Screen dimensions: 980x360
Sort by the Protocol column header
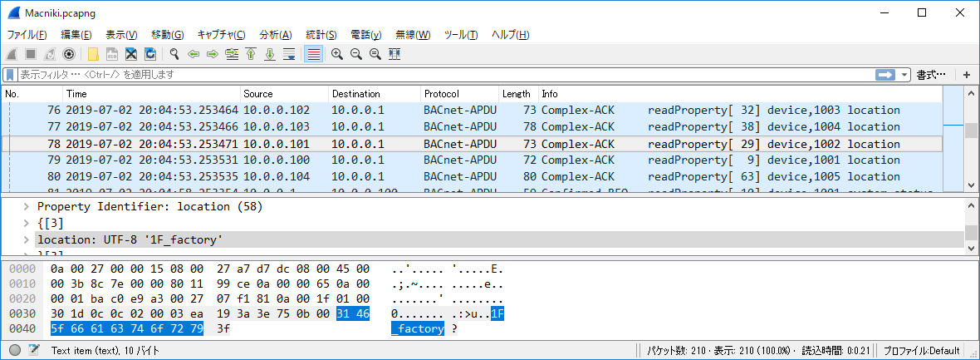click(x=459, y=94)
